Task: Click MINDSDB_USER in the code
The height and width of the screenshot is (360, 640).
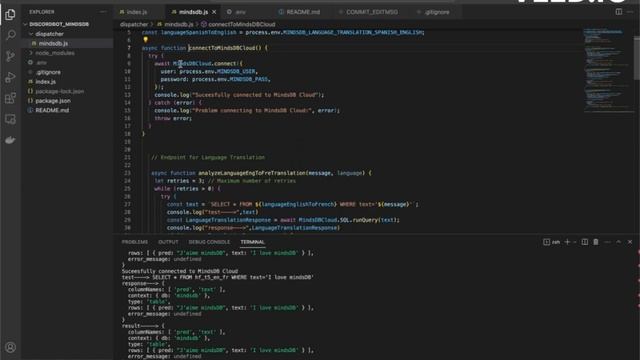Action: click(236, 71)
